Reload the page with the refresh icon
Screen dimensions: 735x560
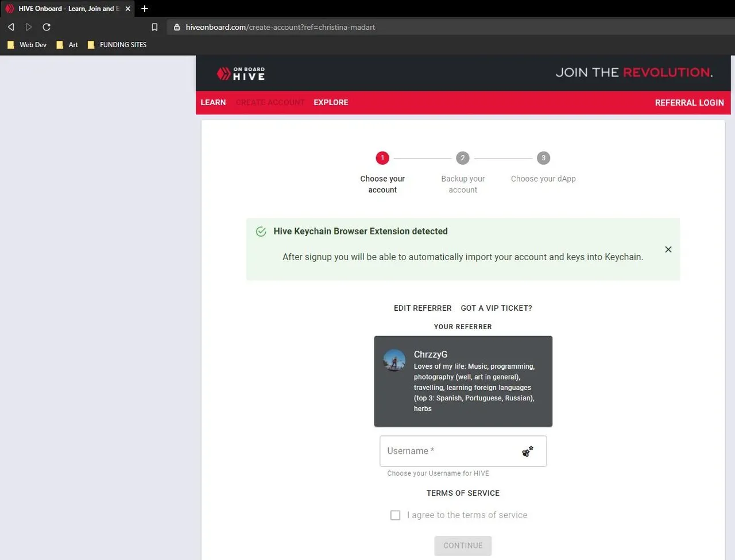47,27
